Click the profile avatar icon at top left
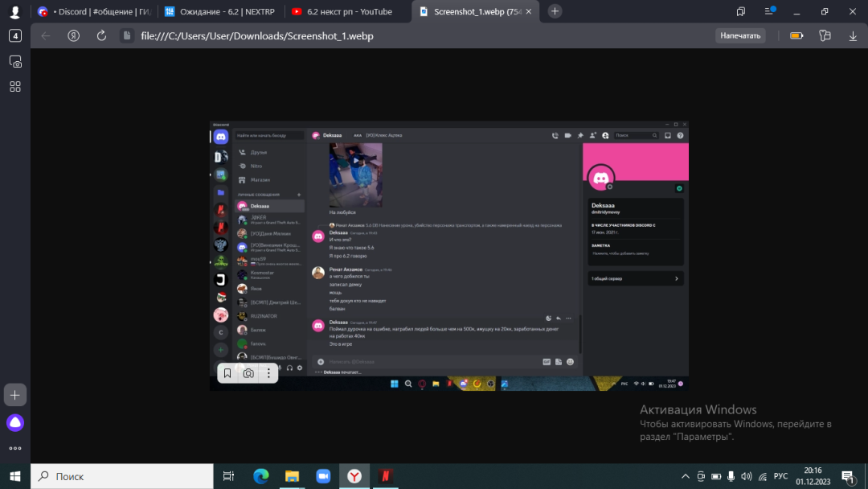Viewport: 868px width, 489px height. [x=14, y=12]
